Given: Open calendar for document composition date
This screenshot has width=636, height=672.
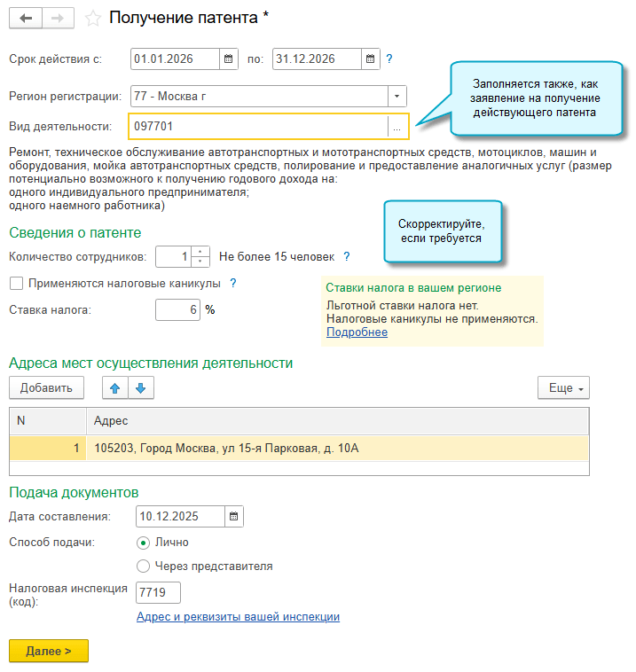Looking at the screenshot, I should (233, 516).
